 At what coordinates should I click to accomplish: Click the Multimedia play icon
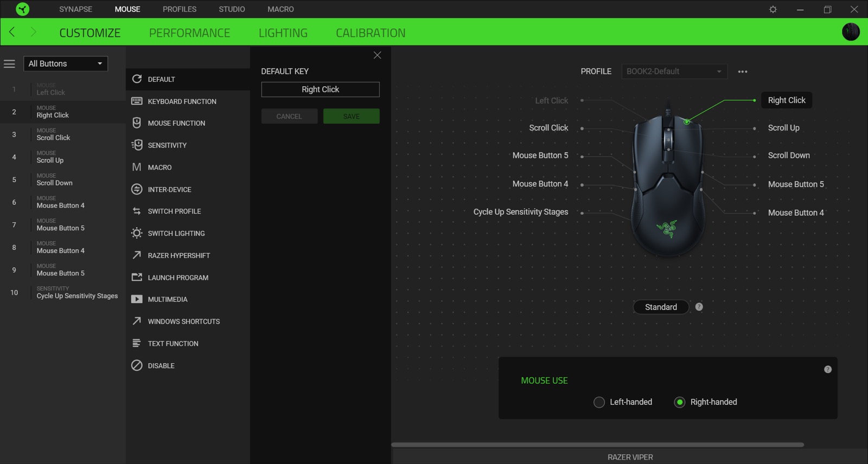point(137,299)
